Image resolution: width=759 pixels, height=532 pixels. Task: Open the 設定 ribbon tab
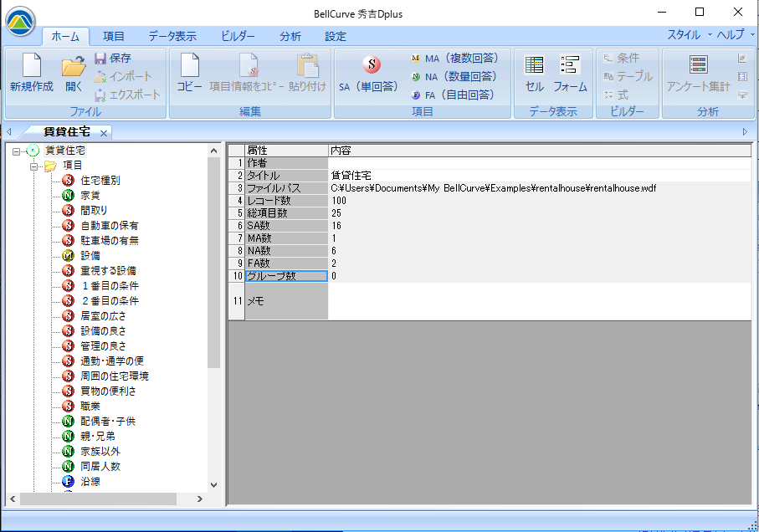[336, 36]
